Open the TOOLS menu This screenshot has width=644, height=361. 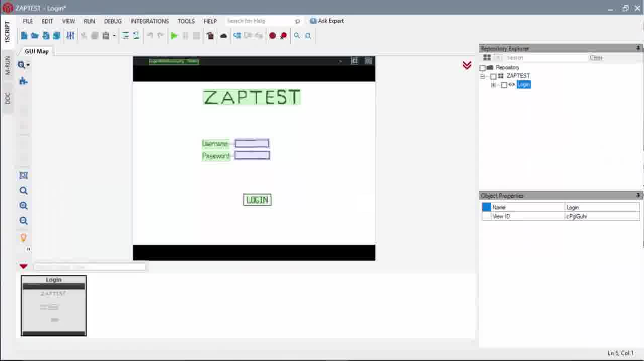[186, 21]
